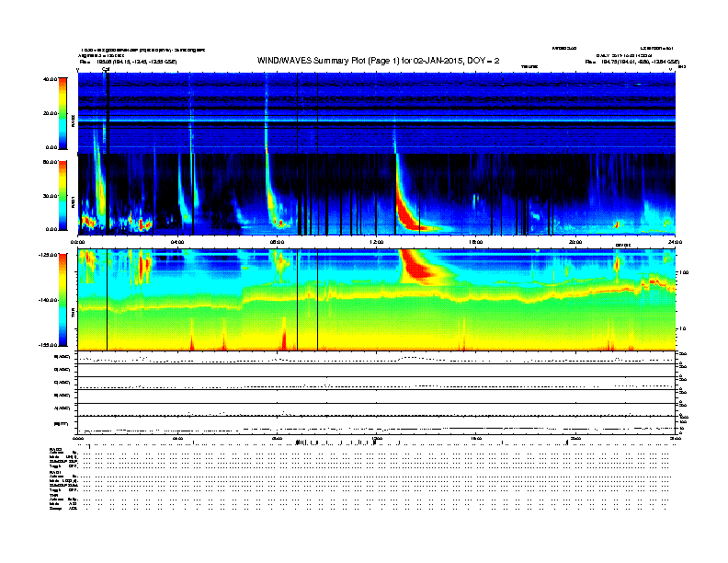Screen dimensions: 728x563
Task: Click the 20:00 time label under RAD1 spectrogram
Action: [x=575, y=242]
